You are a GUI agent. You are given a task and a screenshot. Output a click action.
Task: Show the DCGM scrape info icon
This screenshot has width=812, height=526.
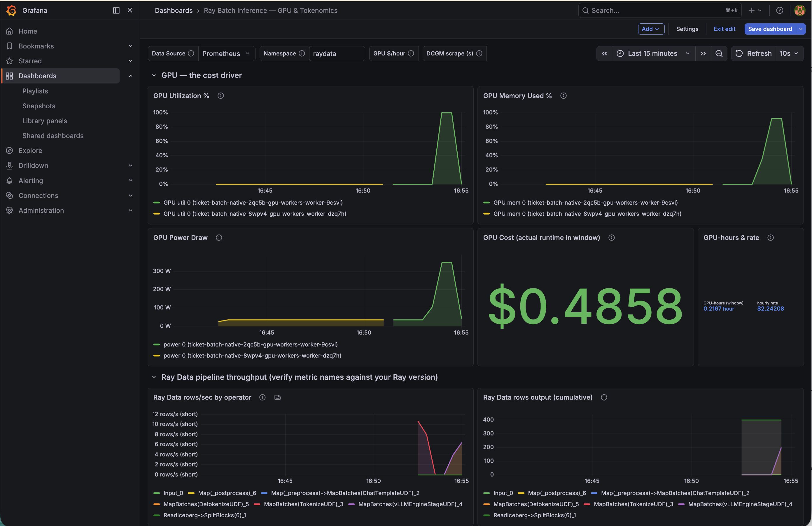pos(479,54)
